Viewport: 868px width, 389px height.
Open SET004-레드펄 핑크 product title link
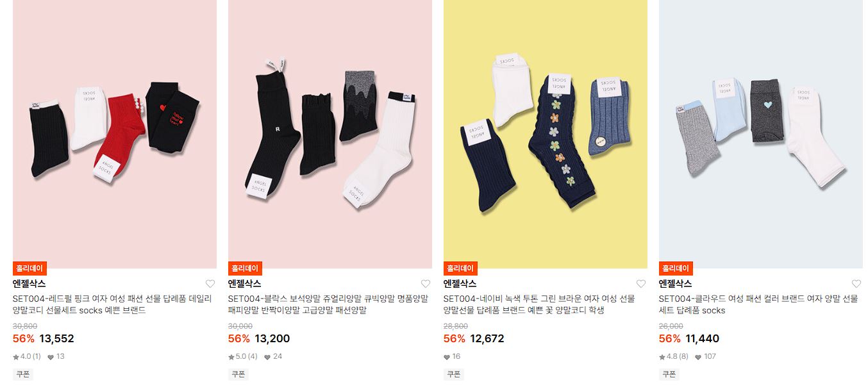pyautogui.click(x=112, y=304)
